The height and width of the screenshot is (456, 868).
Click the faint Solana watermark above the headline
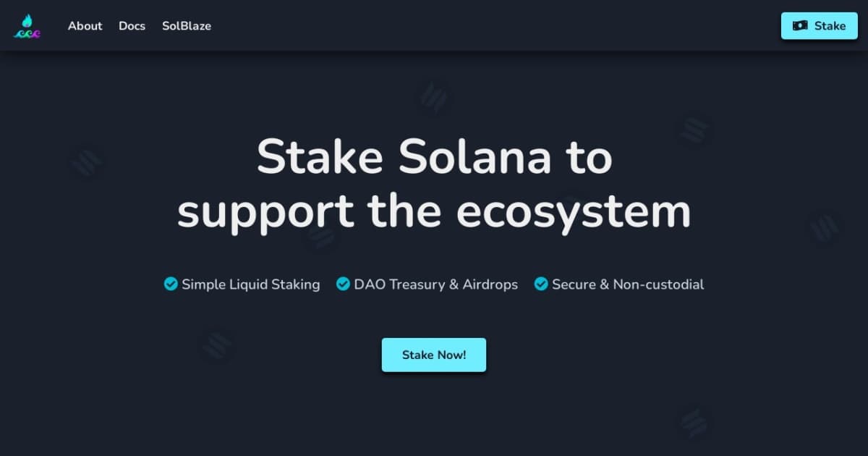pyautogui.click(x=434, y=96)
